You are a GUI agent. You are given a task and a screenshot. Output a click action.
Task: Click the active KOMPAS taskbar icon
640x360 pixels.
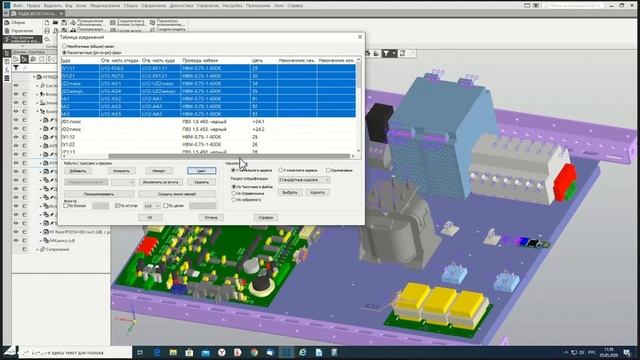coord(286,352)
